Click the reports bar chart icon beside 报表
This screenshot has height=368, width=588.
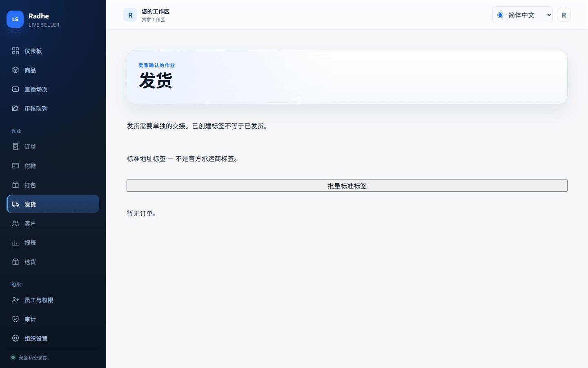click(x=16, y=242)
